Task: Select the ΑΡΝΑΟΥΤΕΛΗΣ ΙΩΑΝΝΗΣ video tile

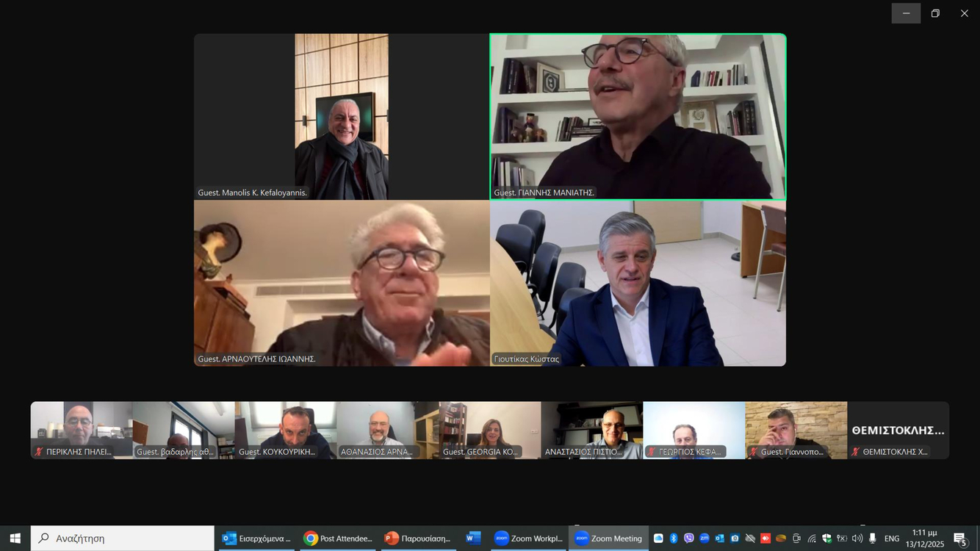Action: (x=342, y=283)
